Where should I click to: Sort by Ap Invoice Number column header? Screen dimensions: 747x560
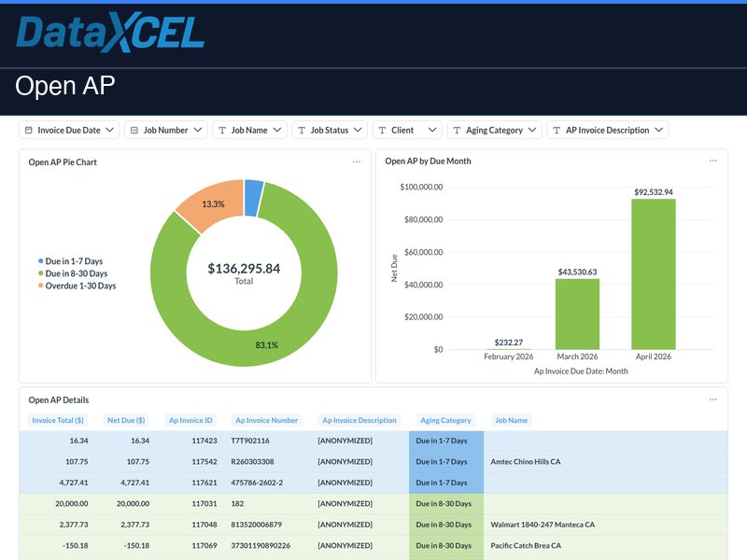(267, 420)
